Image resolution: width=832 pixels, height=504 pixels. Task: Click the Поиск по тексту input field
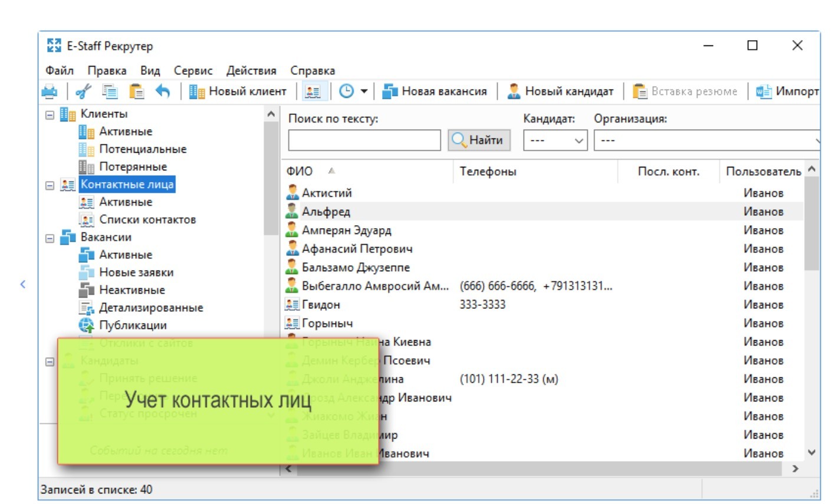(364, 141)
